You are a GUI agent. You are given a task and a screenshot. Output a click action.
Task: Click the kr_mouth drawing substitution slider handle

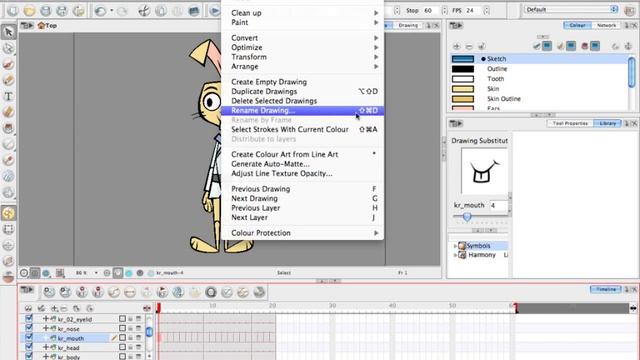point(467,217)
